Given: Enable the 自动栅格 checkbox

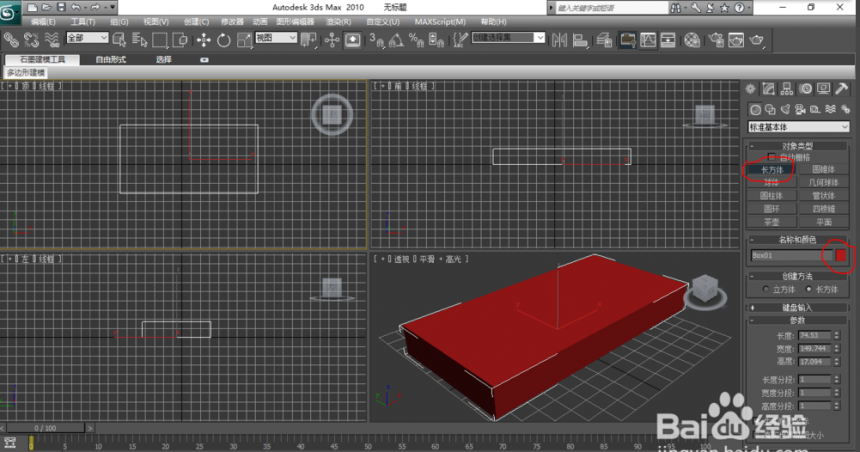Looking at the screenshot, I should point(772,157).
